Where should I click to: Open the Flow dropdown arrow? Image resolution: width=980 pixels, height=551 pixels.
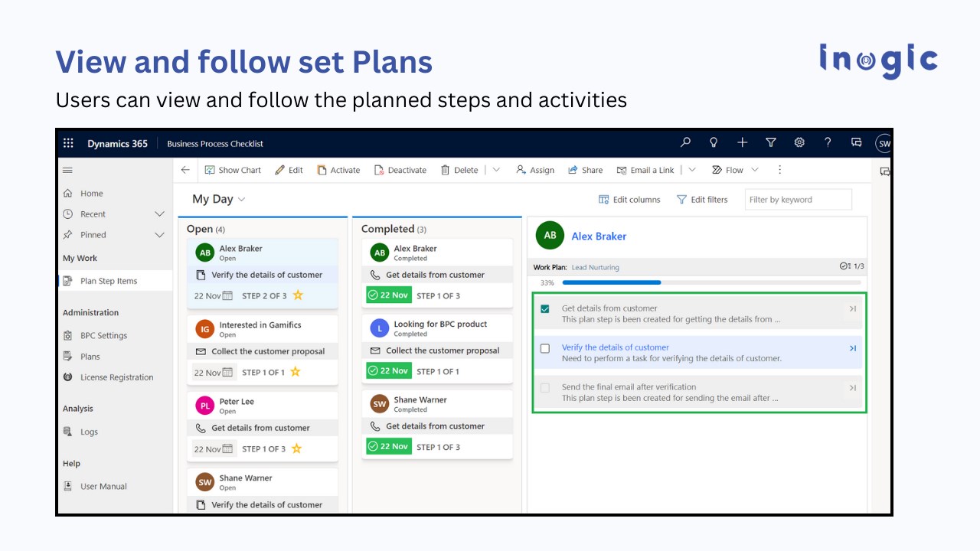point(755,170)
